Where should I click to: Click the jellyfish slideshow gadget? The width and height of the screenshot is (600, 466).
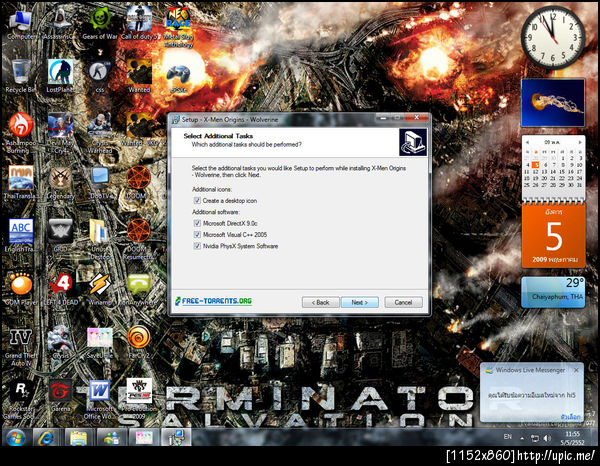553,103
